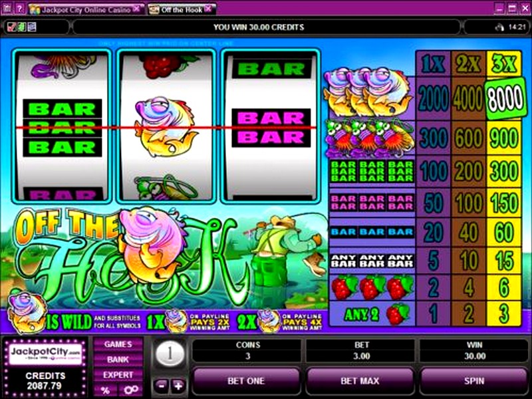
Task: Close the Off the Hook tab
Action: pos(208,9)
